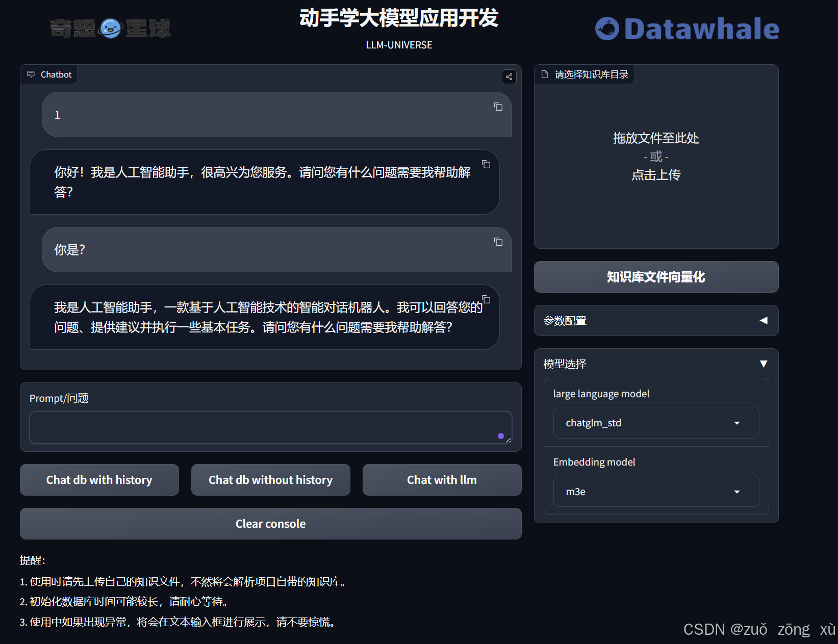Screen dimensions: 838x644
Task: Copy the "你是?" user message
Action: [x=498, y=242]
